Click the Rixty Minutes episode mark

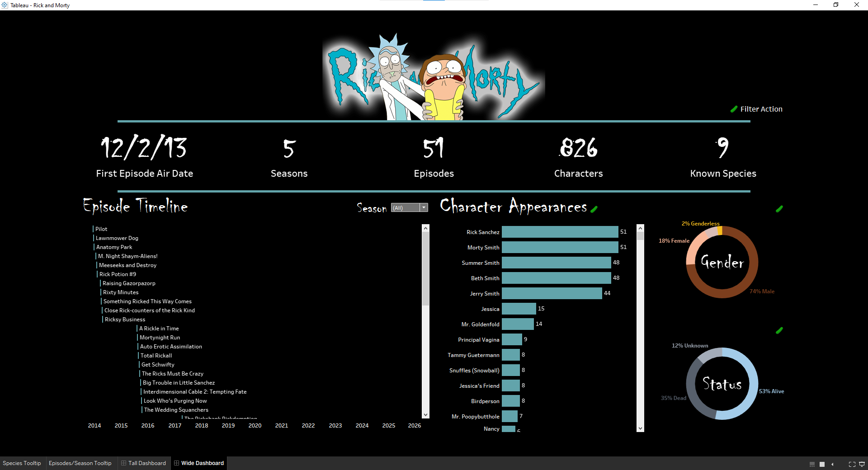click(x=121, y=292)
